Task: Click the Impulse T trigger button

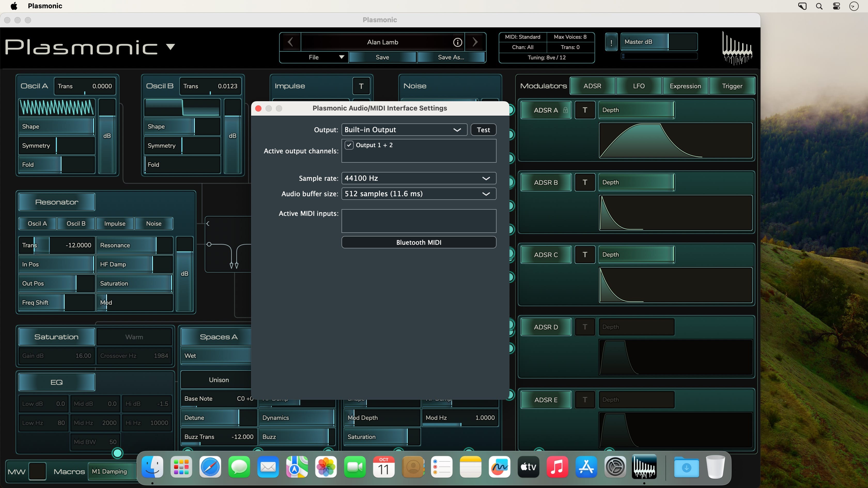Action: click(361, 86)
